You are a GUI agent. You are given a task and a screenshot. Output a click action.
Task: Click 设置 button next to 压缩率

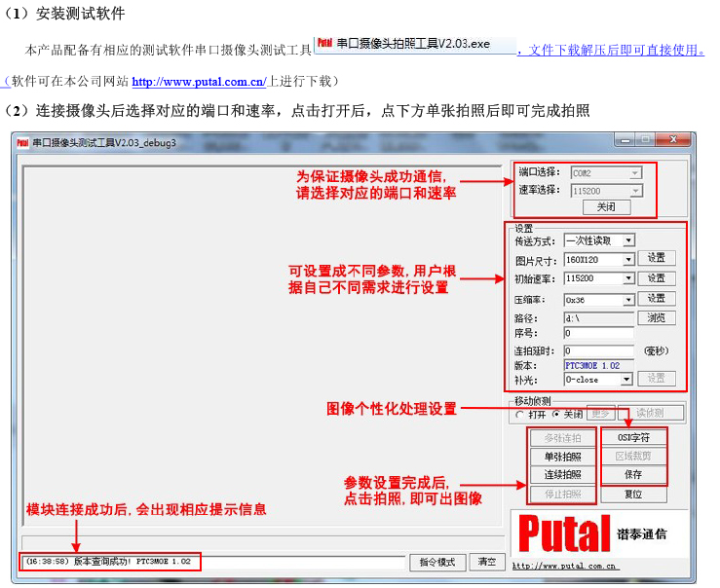pyautogui.click(x=657, y=298)
